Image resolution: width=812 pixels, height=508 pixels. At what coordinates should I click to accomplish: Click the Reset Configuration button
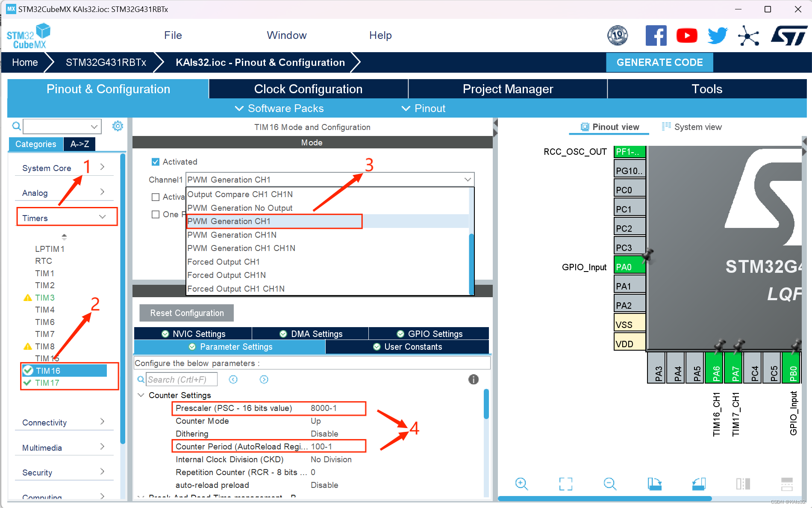pos(187,313)
